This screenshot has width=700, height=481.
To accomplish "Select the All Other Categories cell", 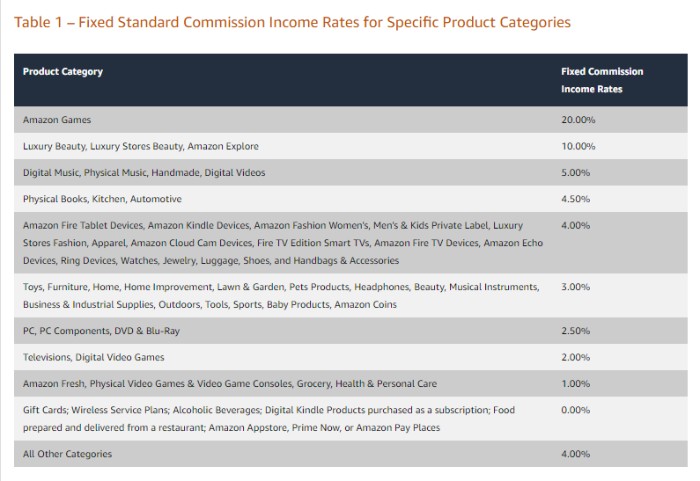I will 67,454.
